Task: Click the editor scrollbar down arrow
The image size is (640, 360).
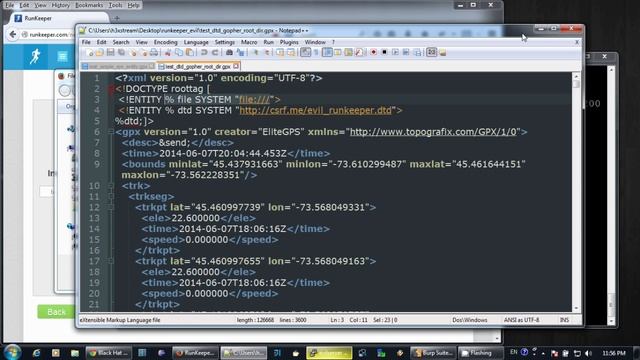Action: click(x=576, y=309)
